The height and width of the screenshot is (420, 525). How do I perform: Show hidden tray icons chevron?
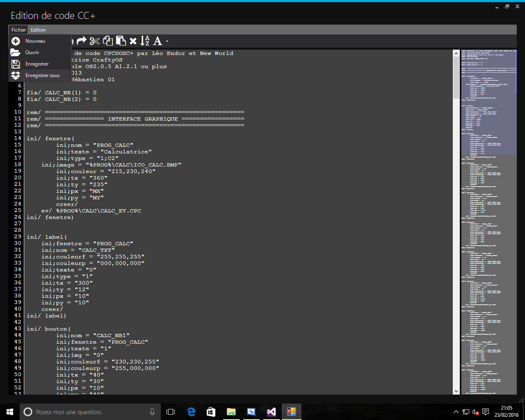tap(456, 412)
